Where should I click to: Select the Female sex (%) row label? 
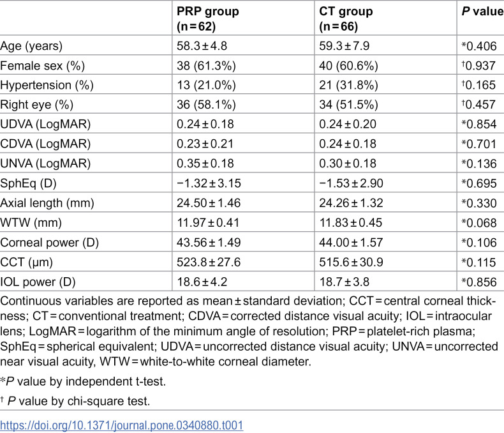point(43,66)
